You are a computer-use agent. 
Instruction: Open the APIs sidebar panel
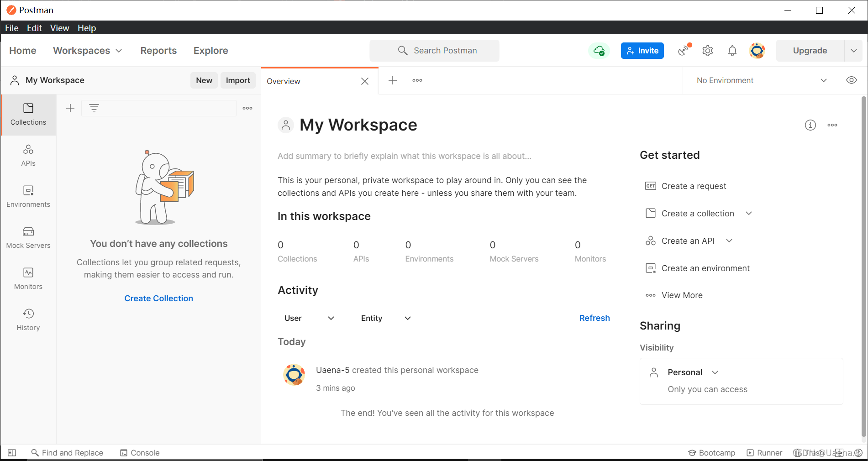[28, 156]
